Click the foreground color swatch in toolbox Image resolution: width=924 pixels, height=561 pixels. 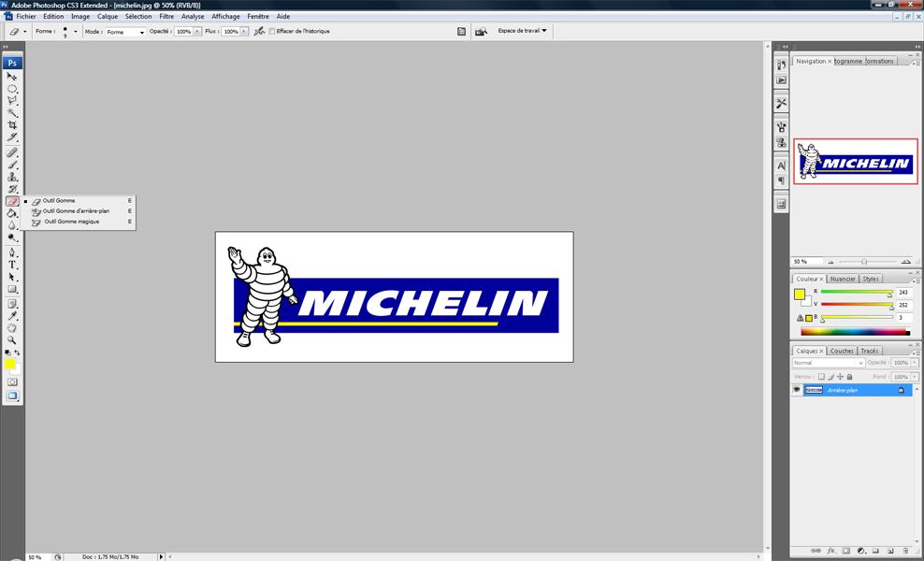point(10,364)
